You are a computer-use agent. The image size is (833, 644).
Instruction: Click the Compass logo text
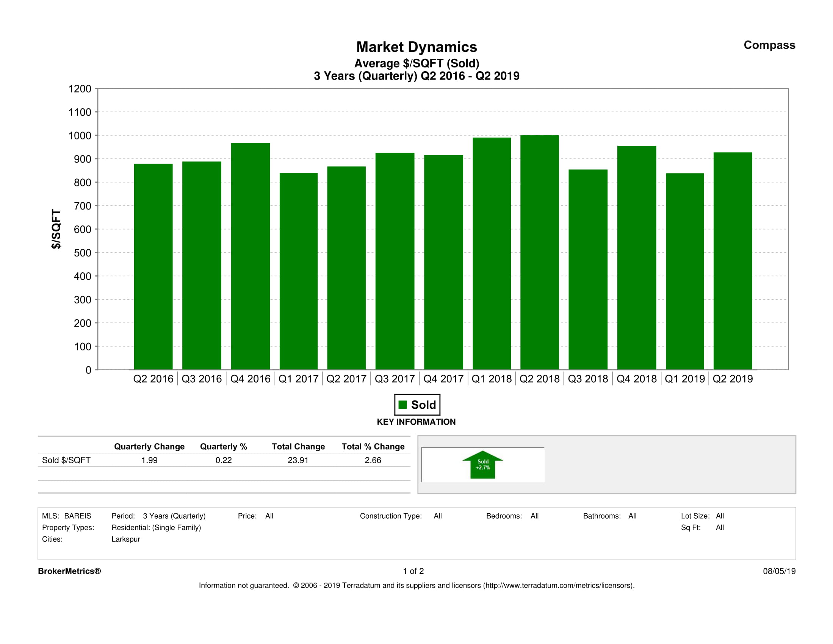(x=769, y=45)
